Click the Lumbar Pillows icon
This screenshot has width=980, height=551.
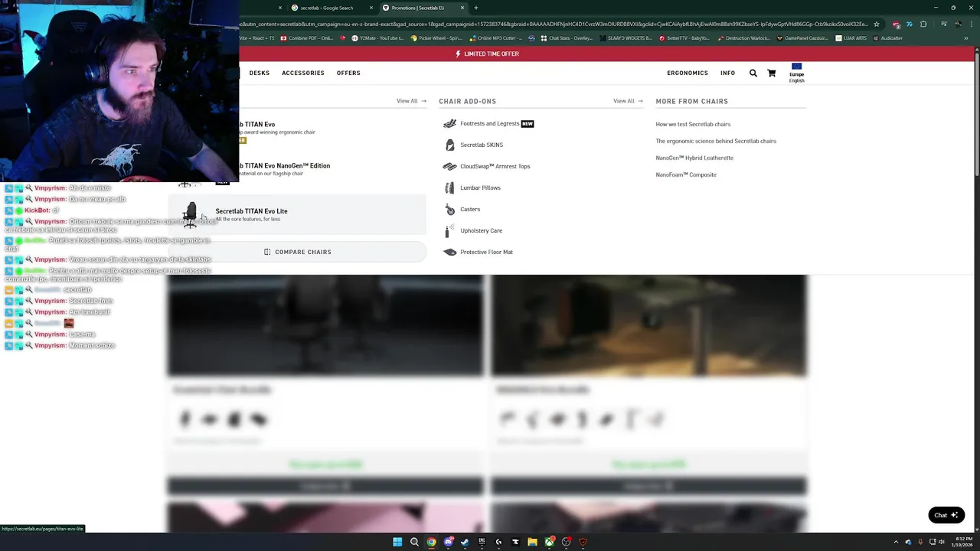(x=449, y=187)
